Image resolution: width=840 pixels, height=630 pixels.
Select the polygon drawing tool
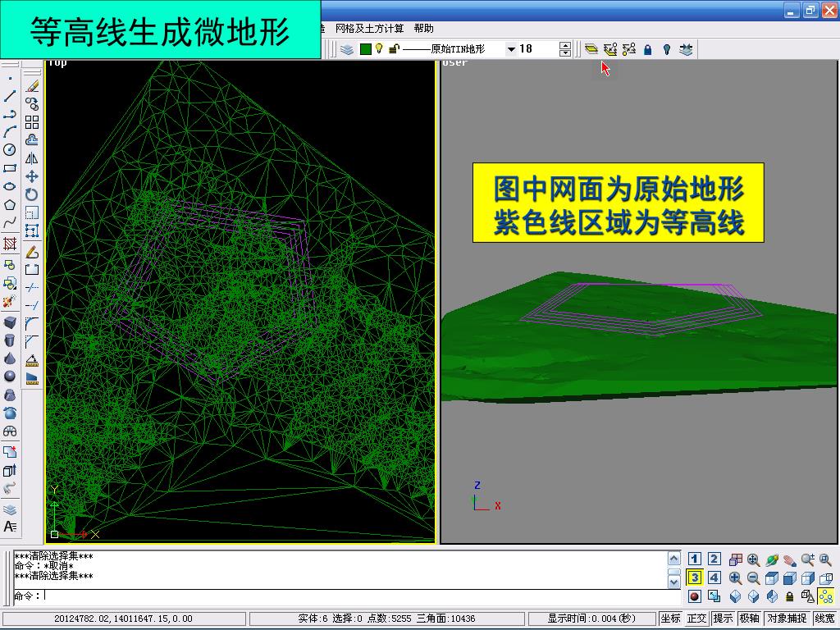tap(10, 204)
